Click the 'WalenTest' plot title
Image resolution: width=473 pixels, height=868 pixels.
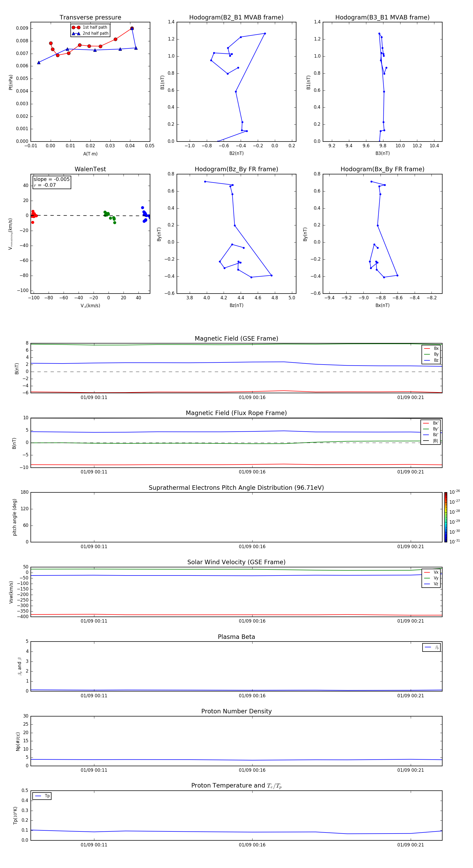[90, 169]
